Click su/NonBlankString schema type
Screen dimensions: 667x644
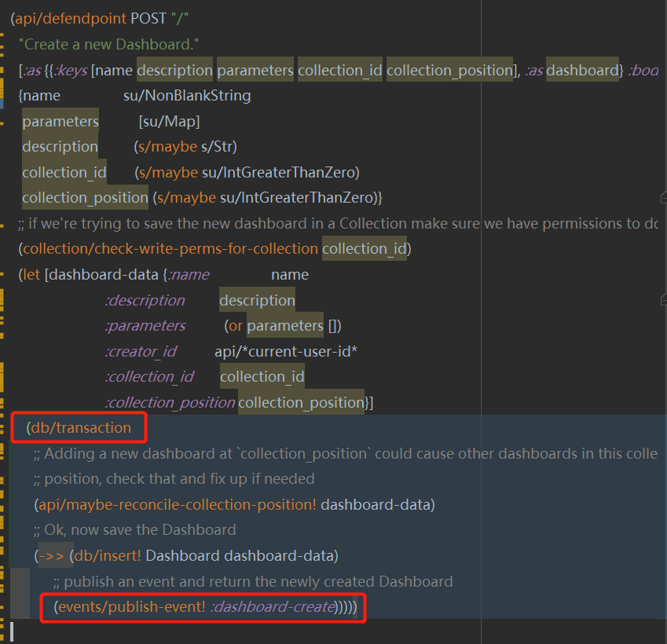[187, 96]
